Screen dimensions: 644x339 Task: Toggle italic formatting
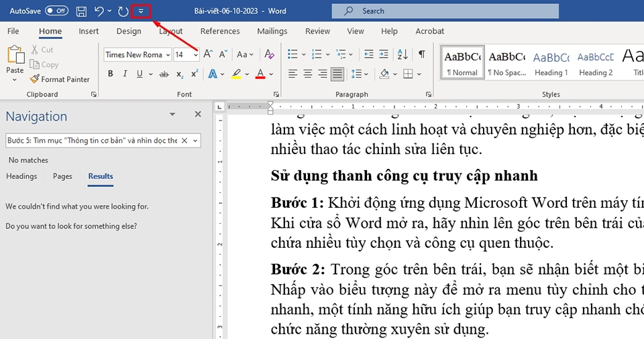click(125, 74)
